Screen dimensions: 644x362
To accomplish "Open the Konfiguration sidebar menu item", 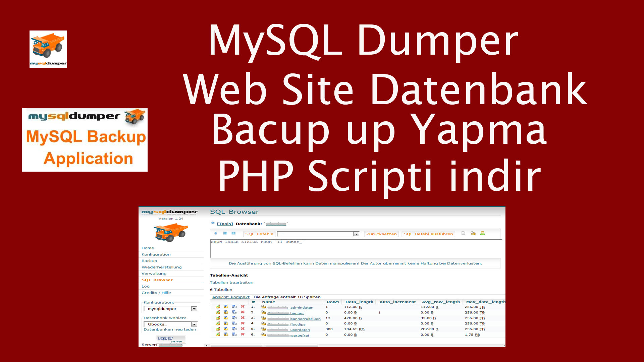I will click(x=156, y=254).
